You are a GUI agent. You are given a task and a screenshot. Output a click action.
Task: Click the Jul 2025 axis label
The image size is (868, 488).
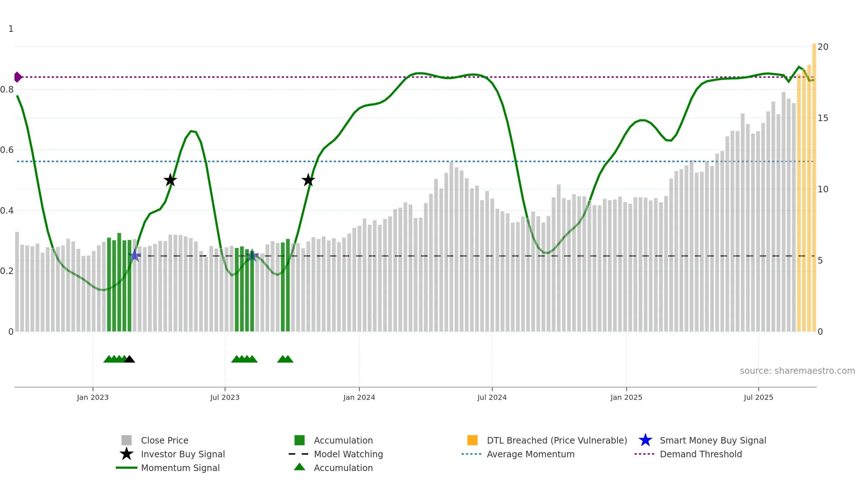[758, 398]
